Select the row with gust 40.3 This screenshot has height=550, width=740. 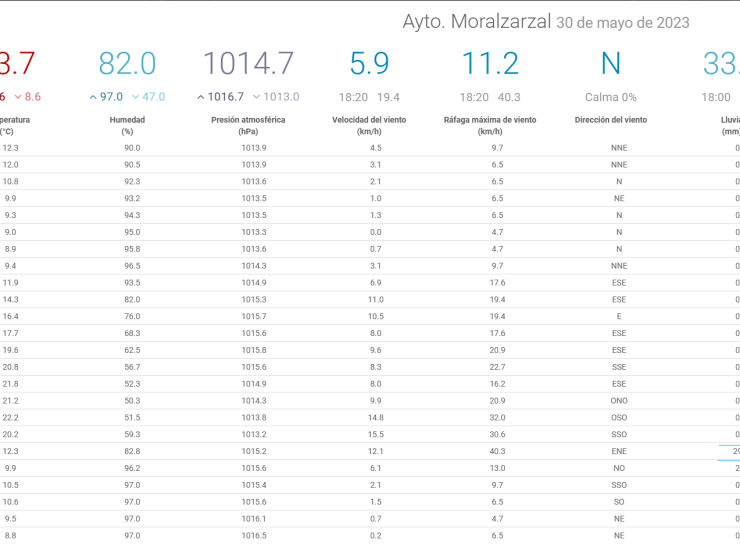point(370,451)
